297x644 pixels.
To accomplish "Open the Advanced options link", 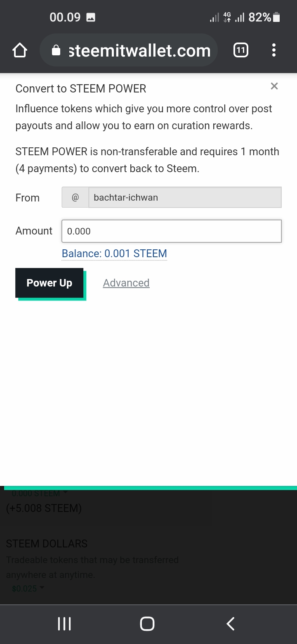I will [x=126, y=283].
